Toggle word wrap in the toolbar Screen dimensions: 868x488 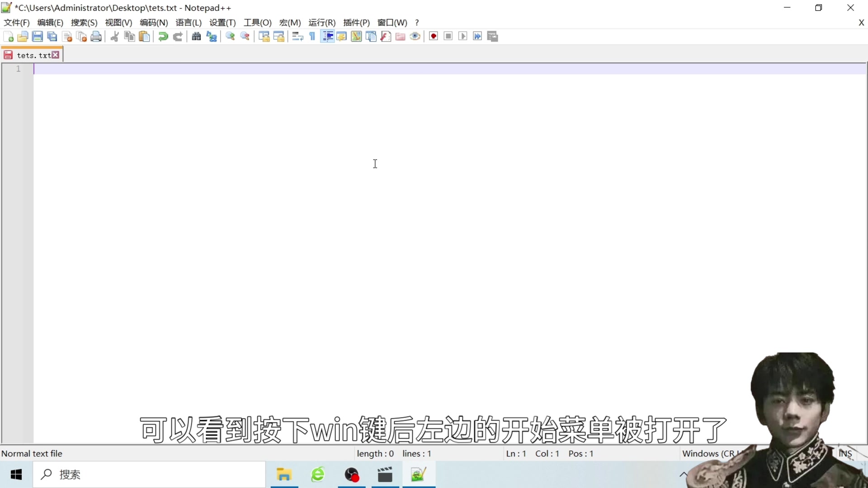(297, 37)
